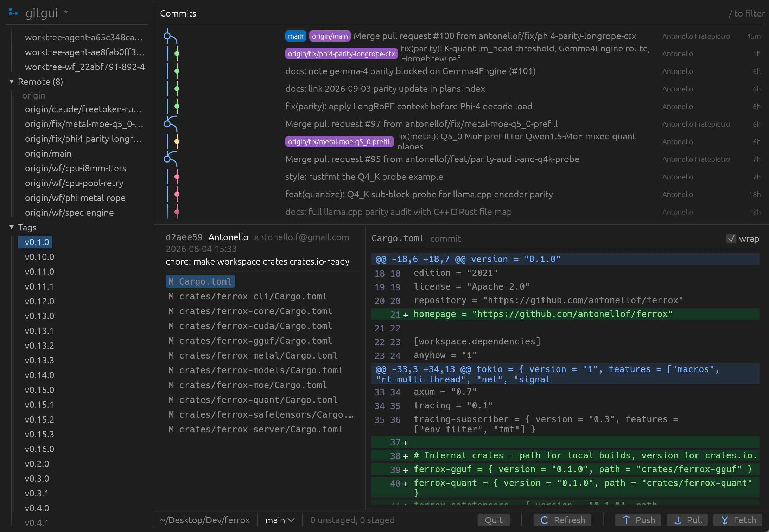Image resolution: width=769 pixels, height=532 pixels.
Task: Select origin/claude/freetoken-ru… branch
Action: pyautogui.click(x=83, y=109)
